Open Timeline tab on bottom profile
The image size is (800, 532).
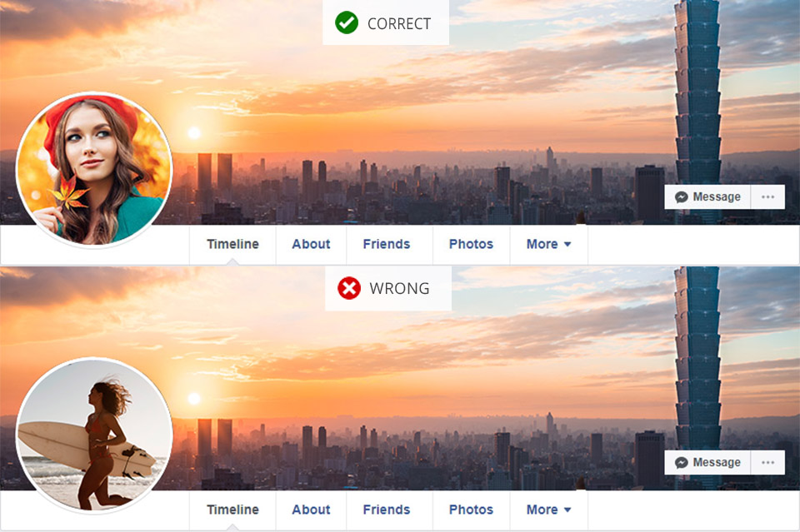(x=232, y=510)
